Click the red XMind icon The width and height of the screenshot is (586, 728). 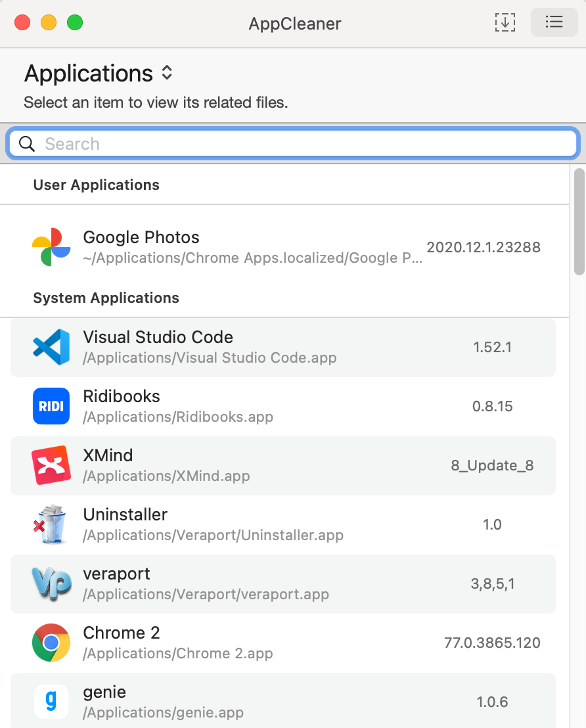(51, 465)
